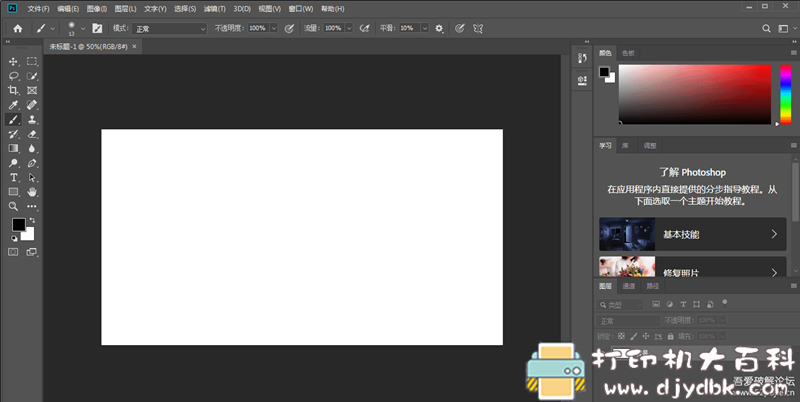The image size is (800, 402).
Task: Click the background color swatch in toolbox
Action: click(x=29, y=235)
